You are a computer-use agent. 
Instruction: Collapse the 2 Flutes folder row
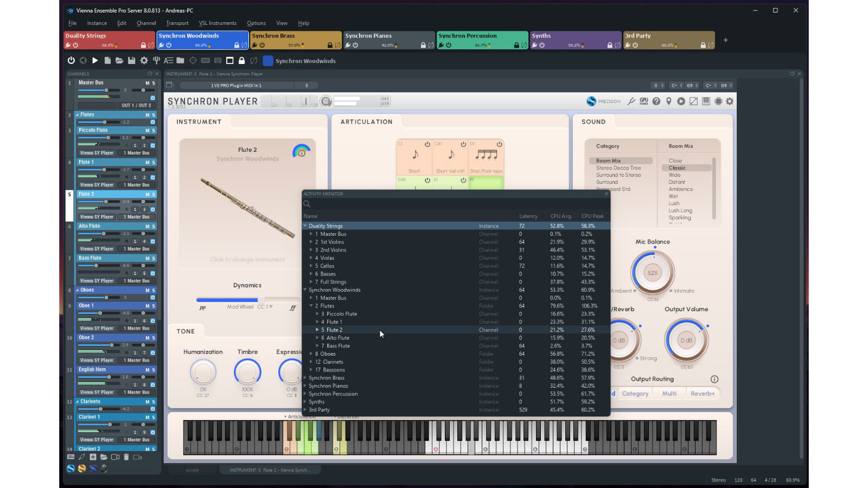tap(311, 306)
